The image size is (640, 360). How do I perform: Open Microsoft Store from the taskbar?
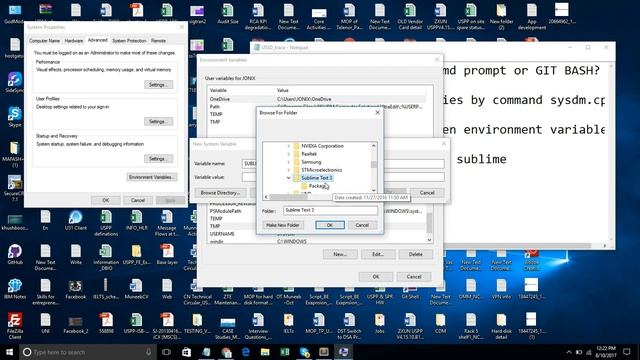pos(186,352)
